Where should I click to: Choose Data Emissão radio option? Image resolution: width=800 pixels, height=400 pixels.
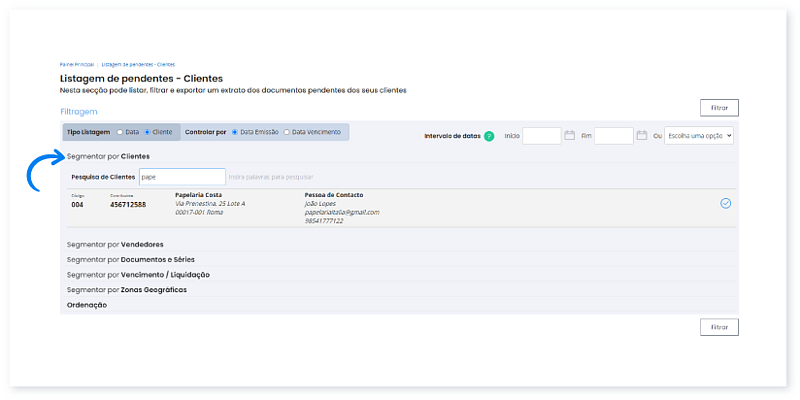pos(235,132)
